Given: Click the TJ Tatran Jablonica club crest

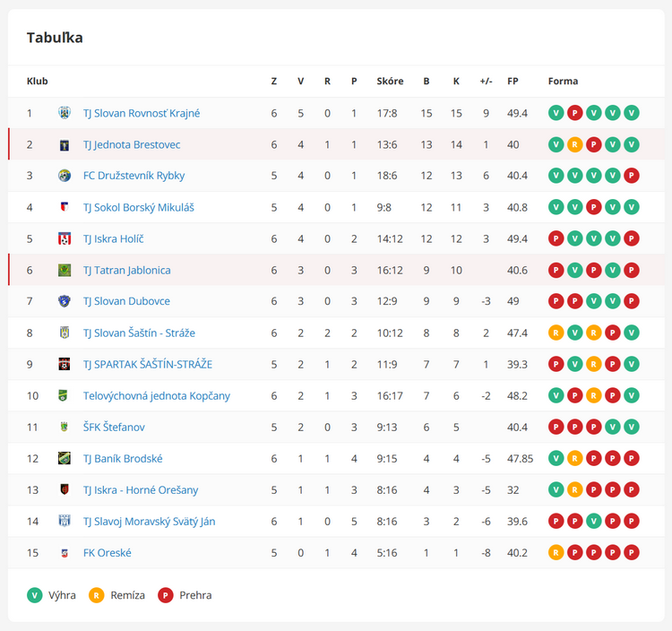Looking at the screenshot, I should [65, 270].
